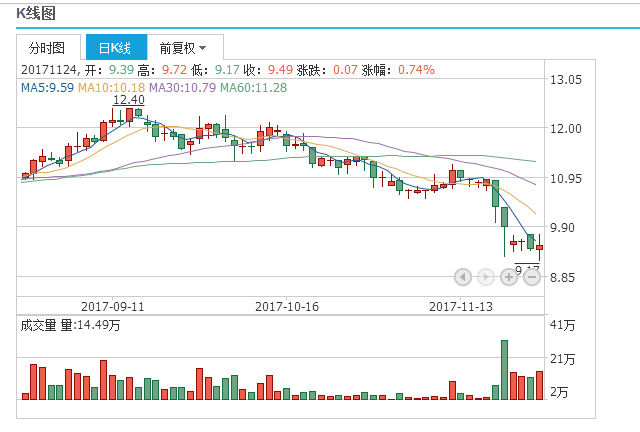
Task: Click the MA30:10.79 indicator label
Action: pos(182,87)
